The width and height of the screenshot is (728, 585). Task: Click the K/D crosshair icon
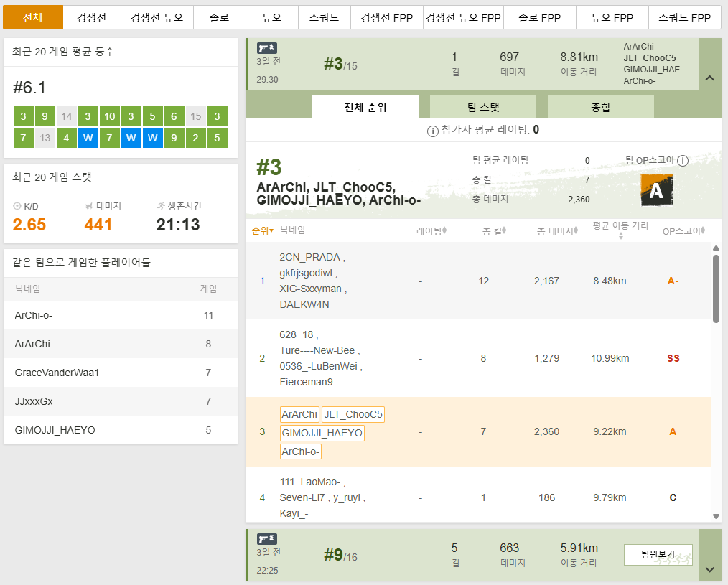pos(17,206)
